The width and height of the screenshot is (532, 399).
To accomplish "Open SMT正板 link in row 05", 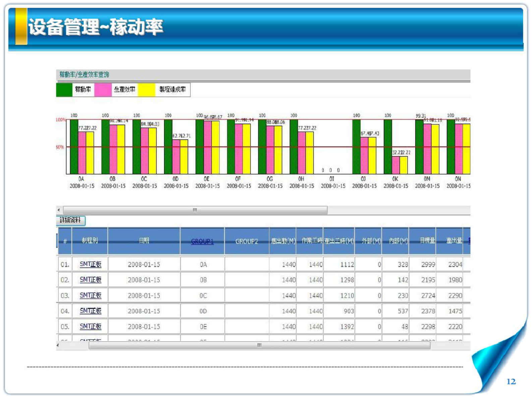I will 91,326.
